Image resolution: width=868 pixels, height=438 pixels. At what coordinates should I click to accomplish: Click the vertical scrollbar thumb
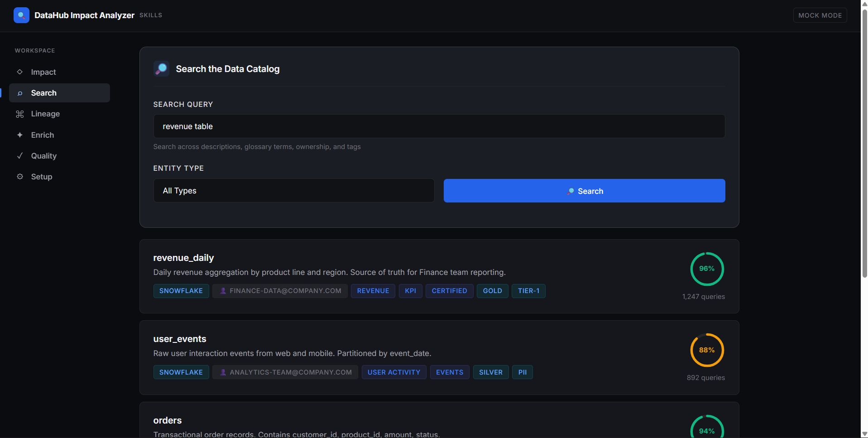pos(864,143)
